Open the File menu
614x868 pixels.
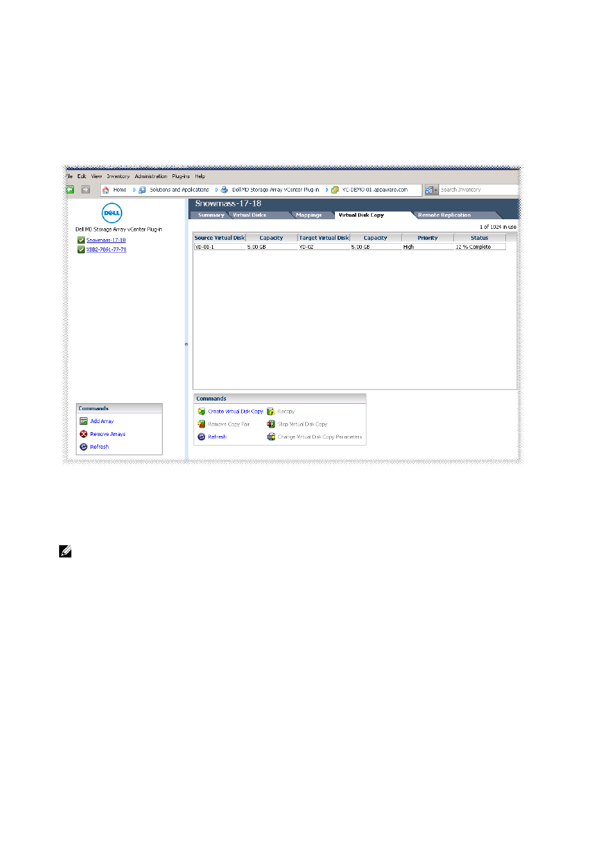click(69, 176)
